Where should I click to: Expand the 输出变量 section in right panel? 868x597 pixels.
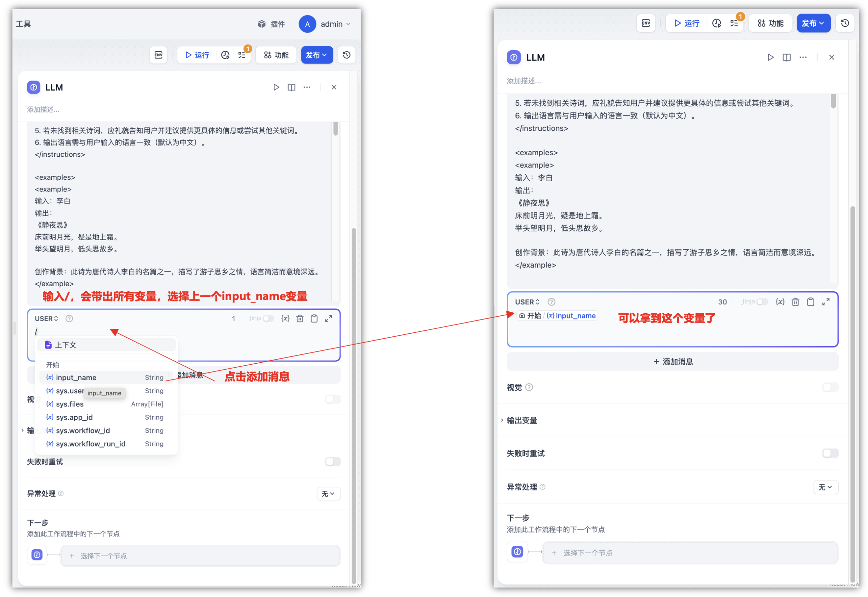[x=521, y=421]
